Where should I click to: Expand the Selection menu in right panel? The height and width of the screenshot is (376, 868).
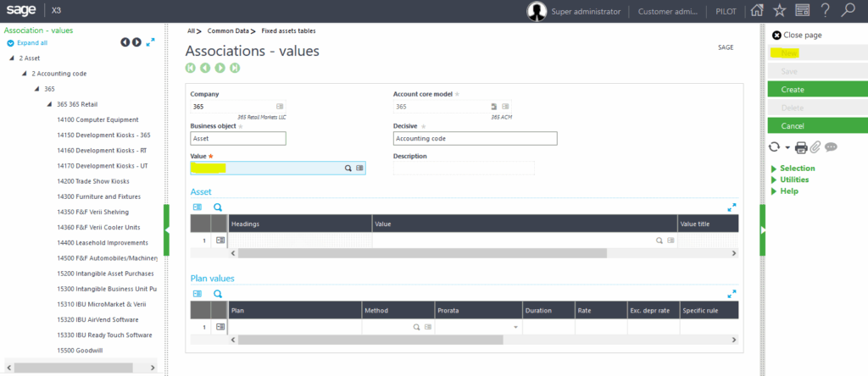click(x=797, y=169)
